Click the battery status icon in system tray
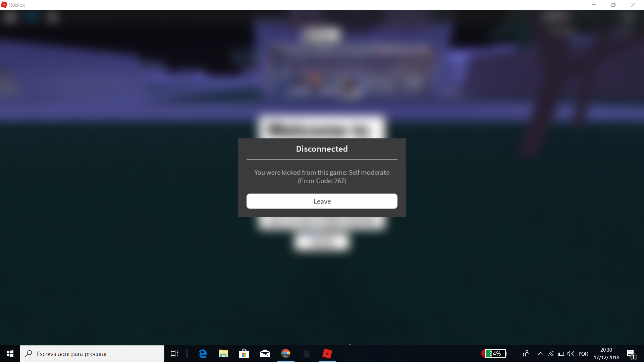The image size is (644, 362). (x=493, y=354)
